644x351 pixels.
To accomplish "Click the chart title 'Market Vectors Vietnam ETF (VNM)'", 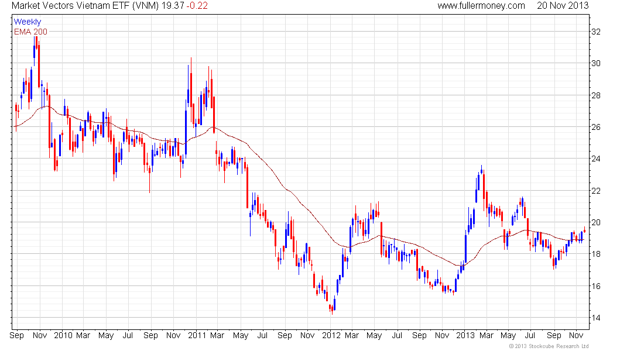I will (85, 6).
